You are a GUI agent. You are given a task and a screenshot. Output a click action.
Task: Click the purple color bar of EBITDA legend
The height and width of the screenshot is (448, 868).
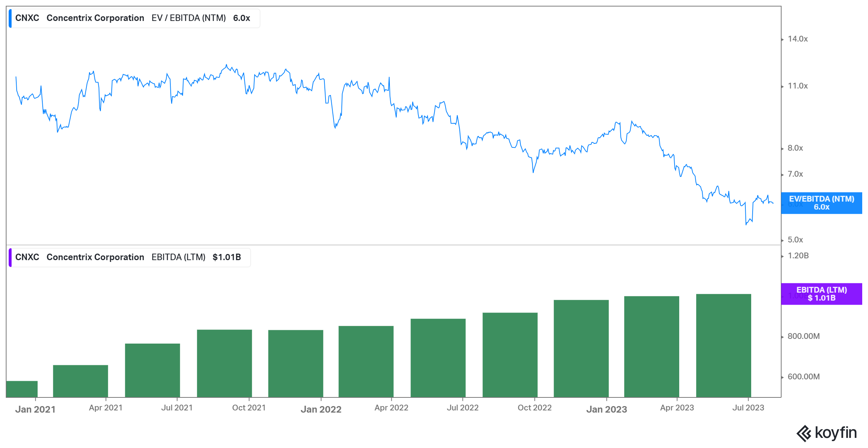10,257
